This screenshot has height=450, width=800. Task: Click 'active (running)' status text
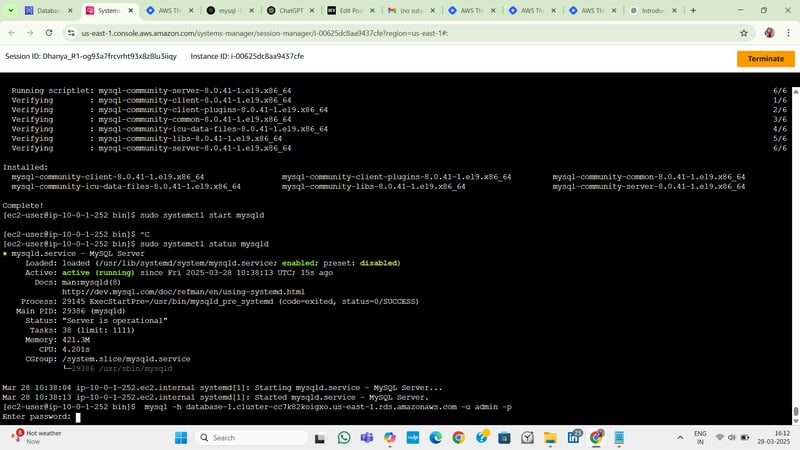[x=98, y=273]
